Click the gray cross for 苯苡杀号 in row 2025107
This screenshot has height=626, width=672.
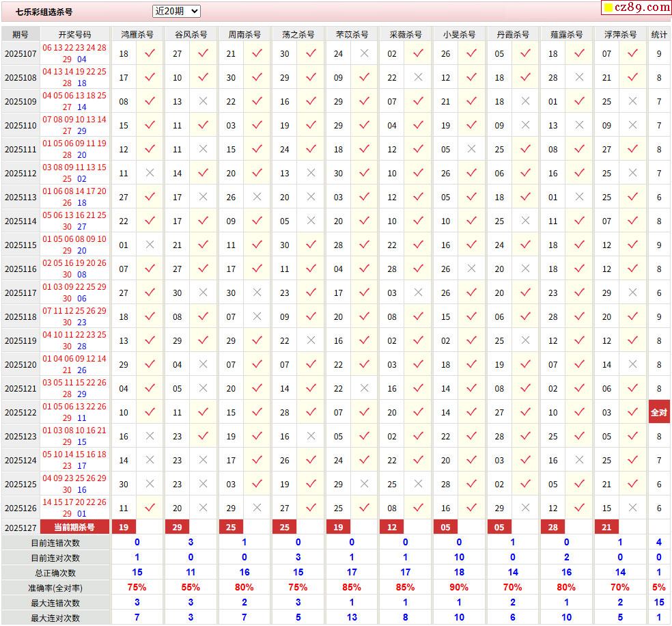tap(365, 53)
